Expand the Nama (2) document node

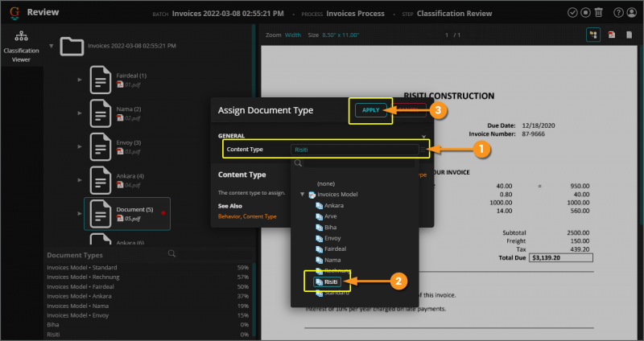[80, 113]
